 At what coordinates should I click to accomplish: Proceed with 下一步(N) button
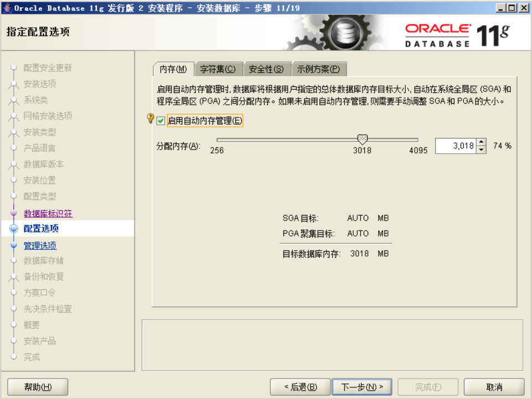tap(362, 387)
